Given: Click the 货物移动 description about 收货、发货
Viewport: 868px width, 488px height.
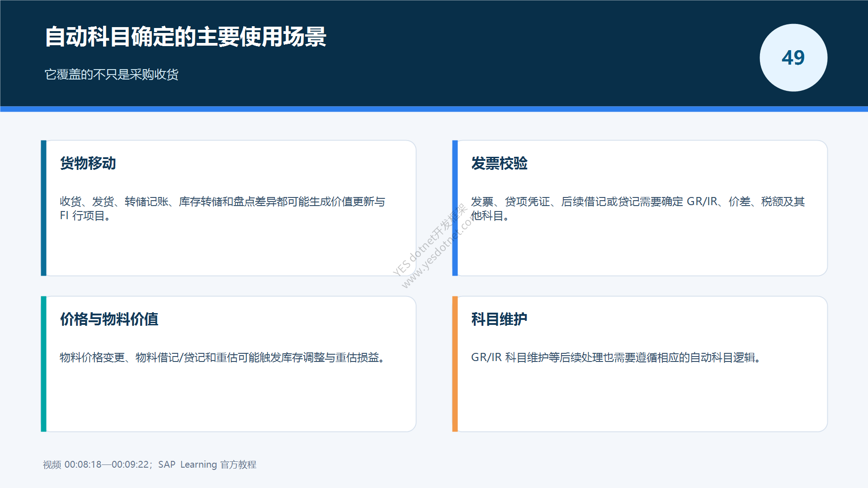Looking at the screenshot, I should (222, 208).
